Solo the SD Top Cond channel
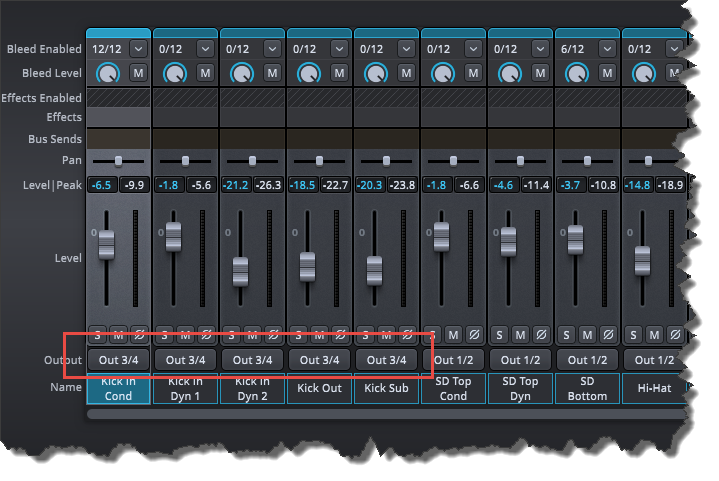This screenshot has width=719, height=481. [x=433, y=334]
